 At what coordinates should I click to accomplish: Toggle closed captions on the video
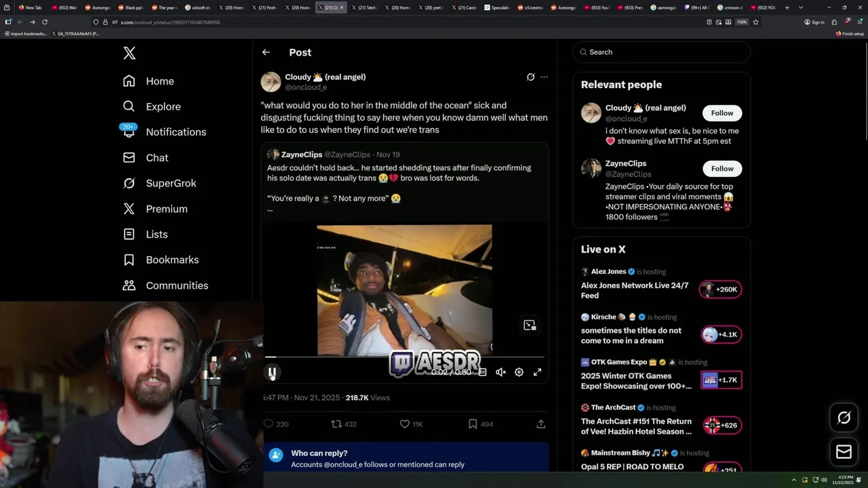coord(482,372)
